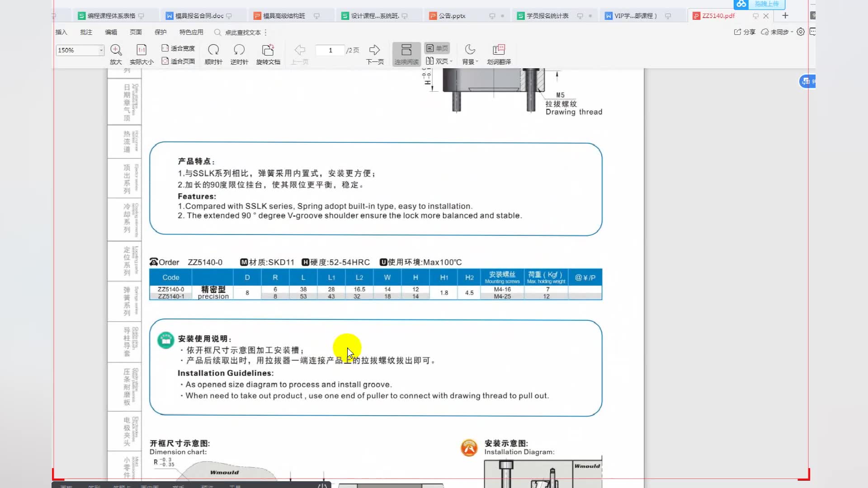Rotate page clockwise

(213, 50)
